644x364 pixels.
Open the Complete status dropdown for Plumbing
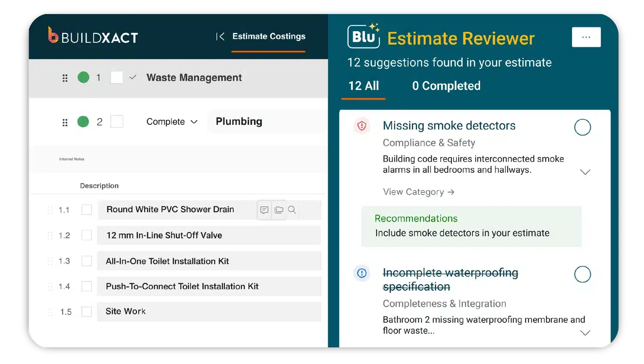tap(172, 122)
